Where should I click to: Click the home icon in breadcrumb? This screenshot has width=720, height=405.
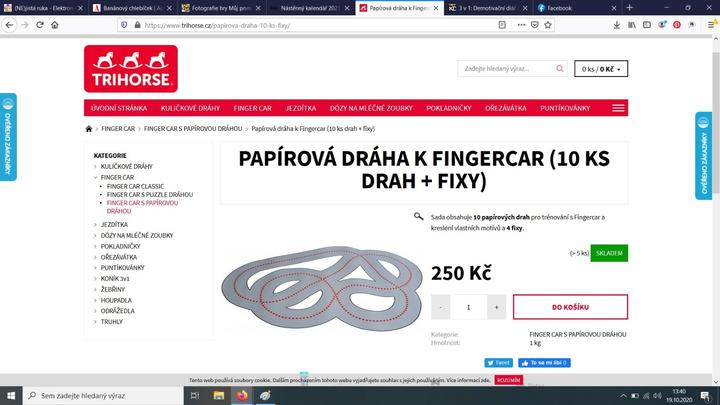[91, 129]
